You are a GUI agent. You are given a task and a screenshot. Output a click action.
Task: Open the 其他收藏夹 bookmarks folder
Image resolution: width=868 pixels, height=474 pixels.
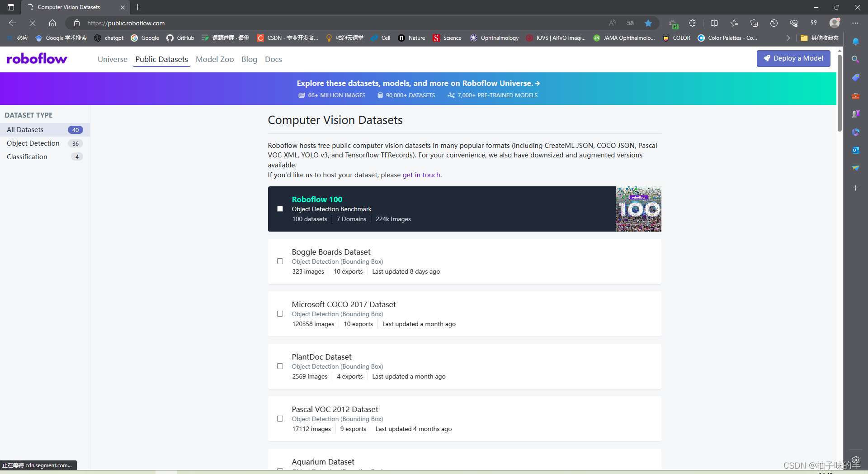point(820,38)
